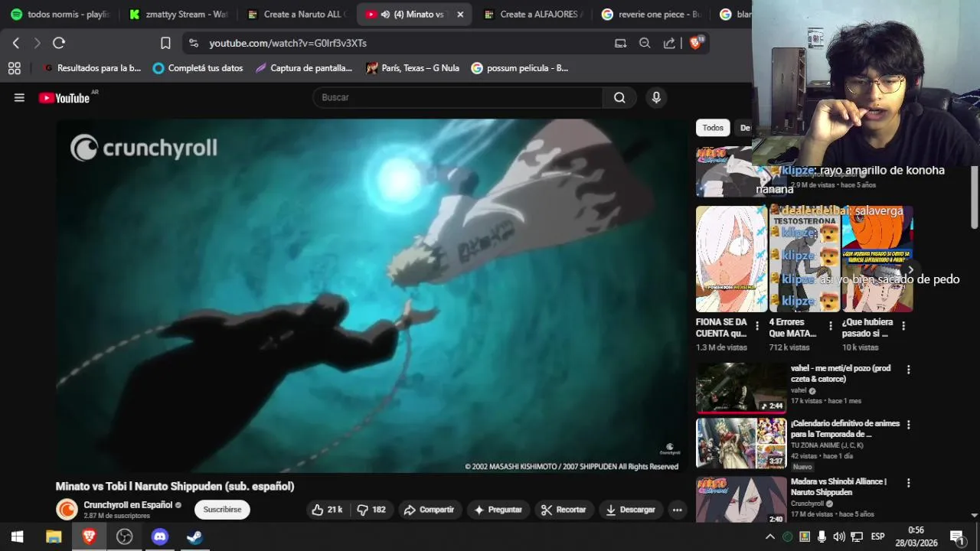The width and height of the screenshot is (980, 551).
Task: Like the video with the thumbs up
Action: tap(326, 510)
